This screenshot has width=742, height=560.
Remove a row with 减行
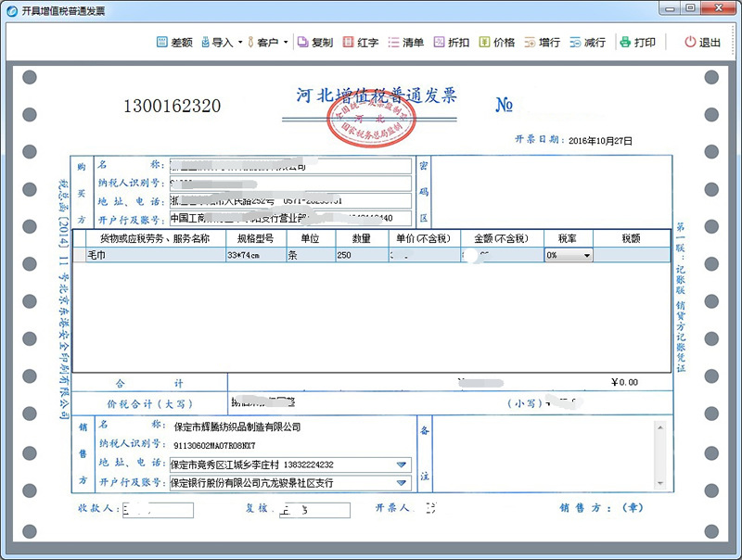(587, 42)
